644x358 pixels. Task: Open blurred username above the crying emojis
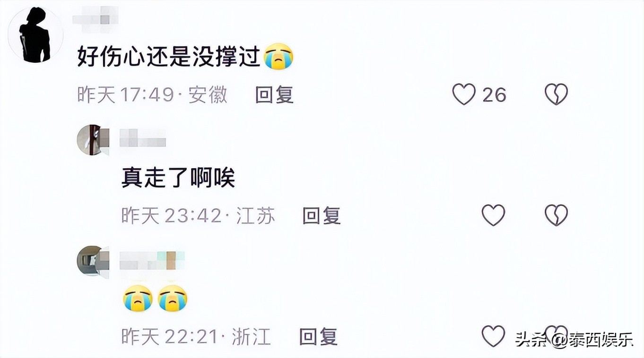[152, 260]
